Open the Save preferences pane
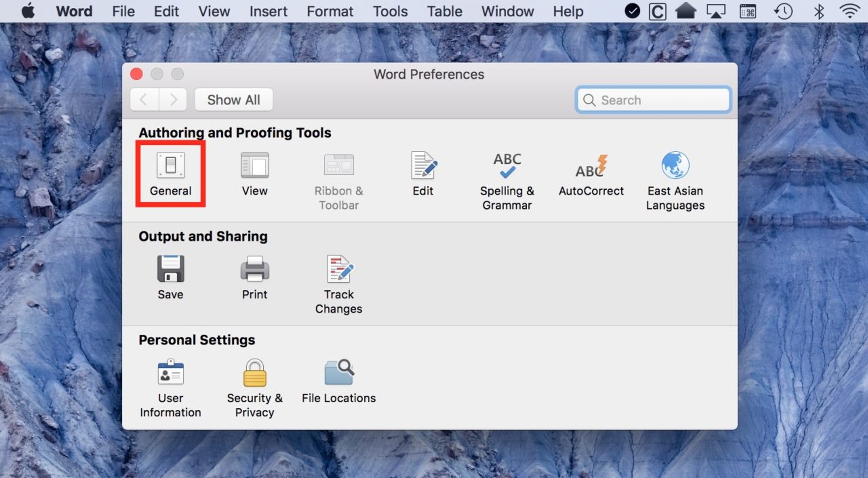The height and width of the screenshot is (478, 868). (170, 278)
